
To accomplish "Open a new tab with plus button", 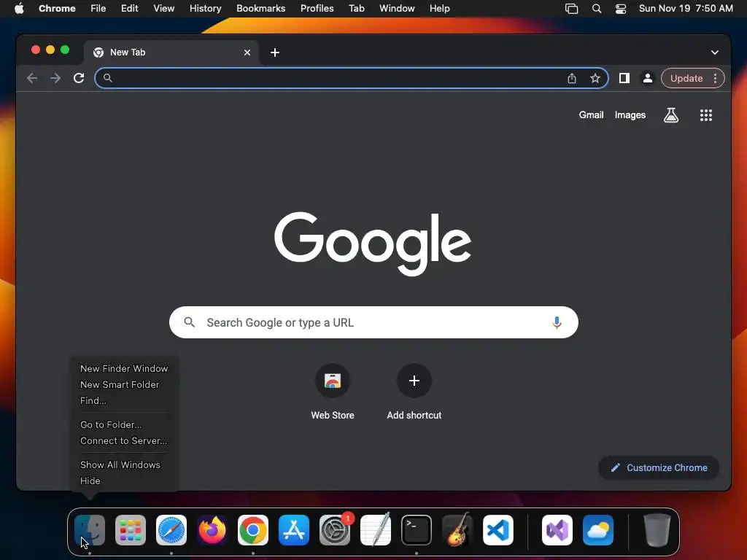I will coord(275,52).
